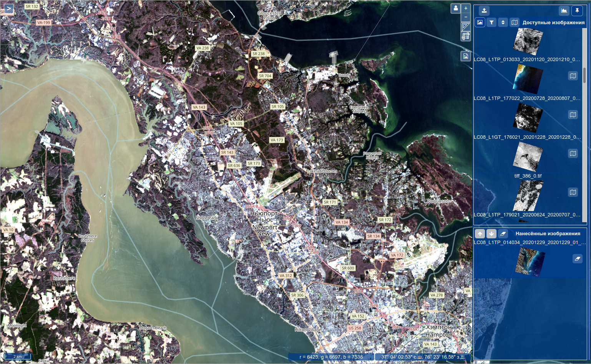591x364 pixels.
Task: Open the user account button
Action: [455, 8]
